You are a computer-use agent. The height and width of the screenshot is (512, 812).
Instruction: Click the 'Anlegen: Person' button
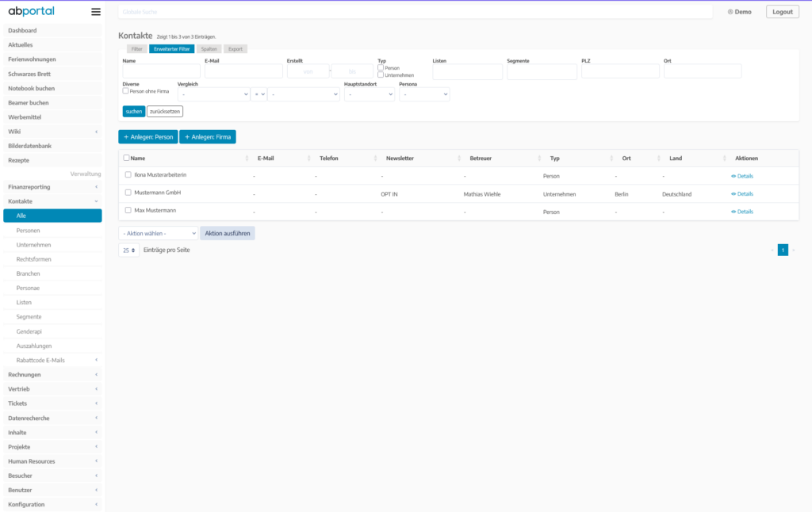coord(147,137)
